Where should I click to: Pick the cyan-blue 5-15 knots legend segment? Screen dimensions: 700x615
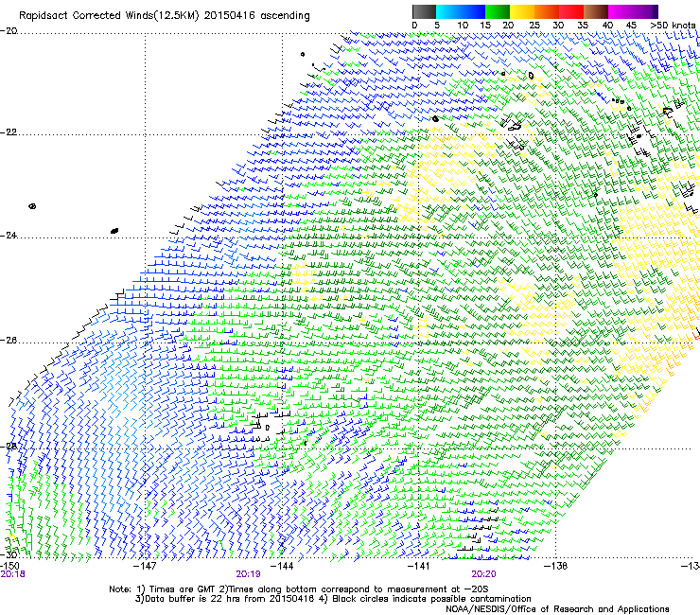(461, 11)
